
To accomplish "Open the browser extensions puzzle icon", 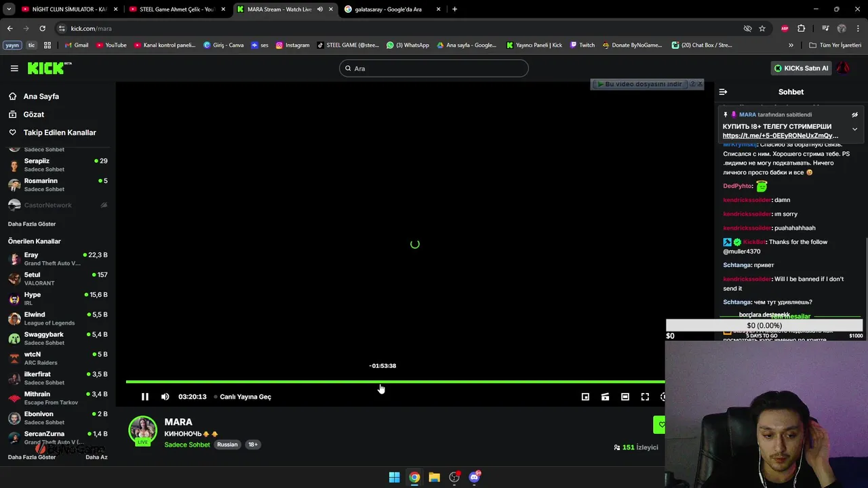I will pos(802,28).
